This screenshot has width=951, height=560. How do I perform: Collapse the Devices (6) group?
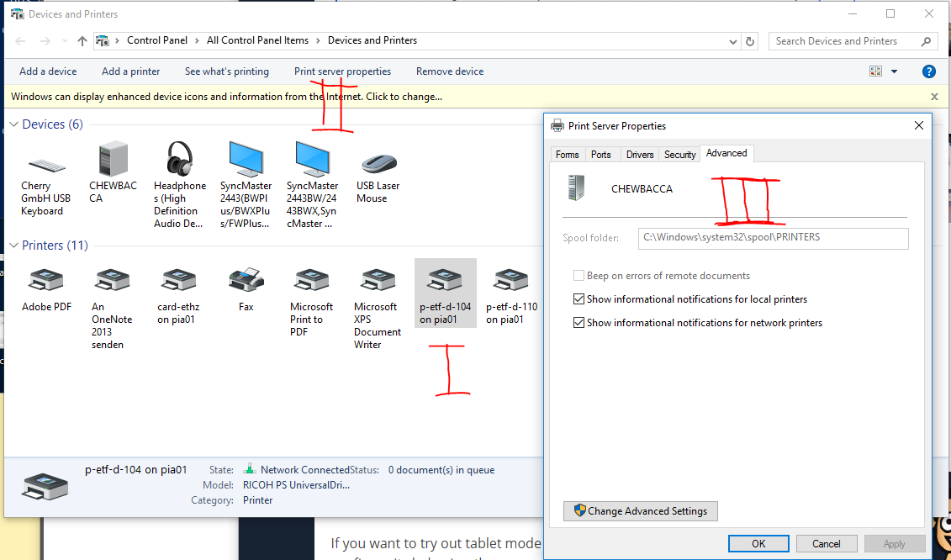click(x=13, y=124)
